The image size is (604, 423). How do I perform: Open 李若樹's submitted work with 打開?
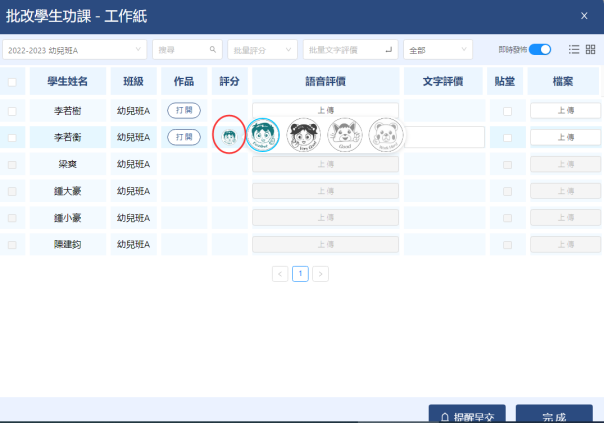tap(184, 110)
